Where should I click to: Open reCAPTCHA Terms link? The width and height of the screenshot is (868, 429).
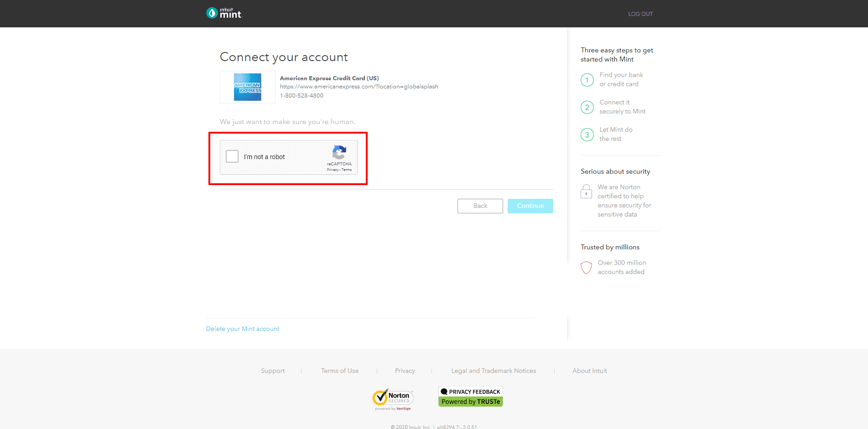coord(347,170)
